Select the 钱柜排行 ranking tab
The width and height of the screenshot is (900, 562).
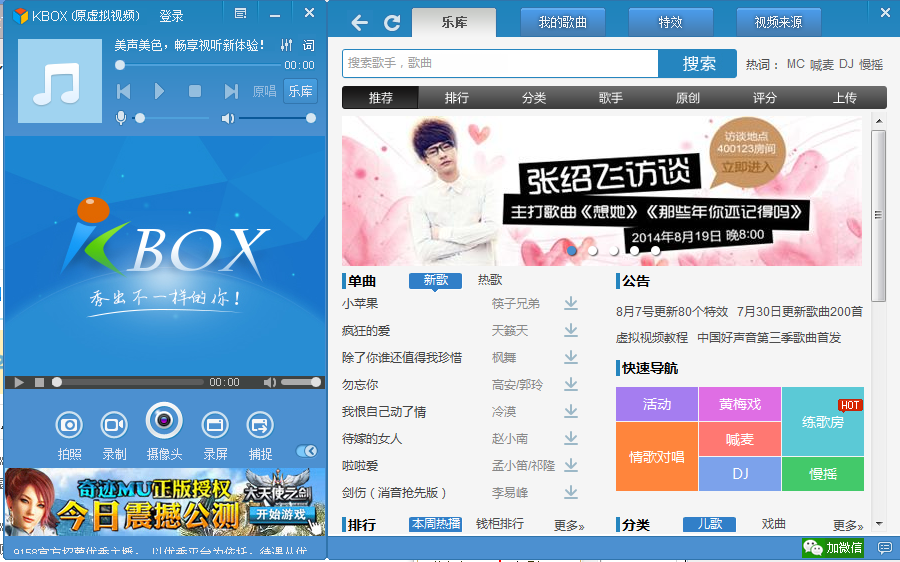(x=500, y=524)
